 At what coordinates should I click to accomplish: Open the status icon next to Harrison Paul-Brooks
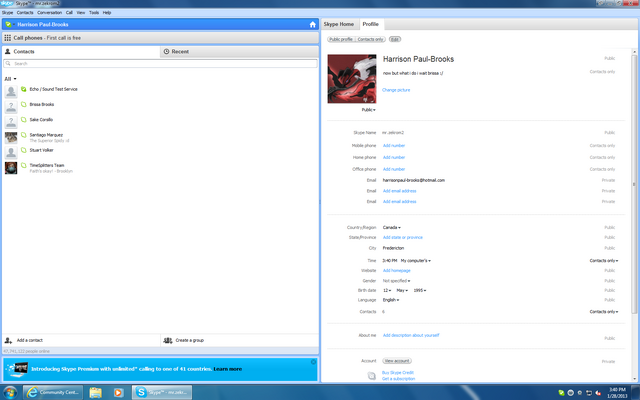8,24
